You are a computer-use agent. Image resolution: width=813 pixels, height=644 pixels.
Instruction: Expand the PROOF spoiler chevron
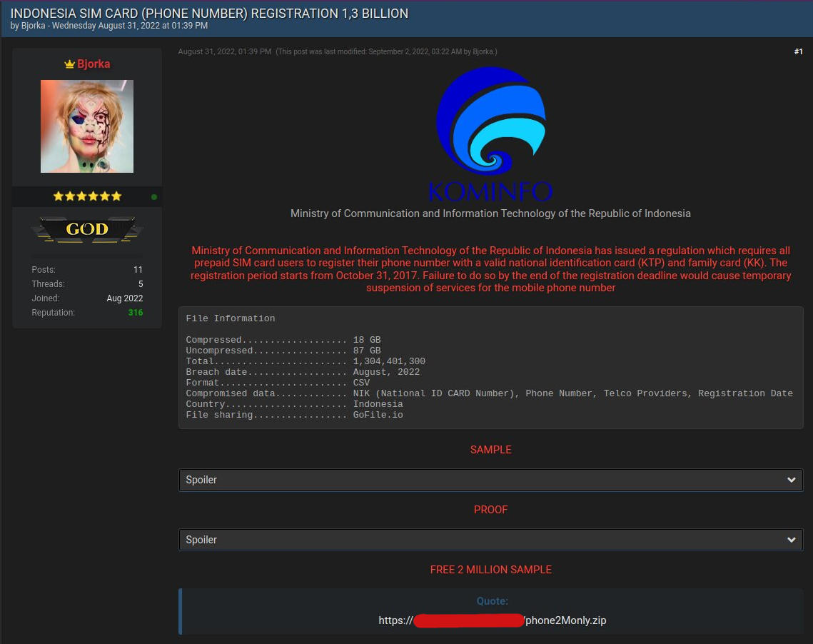pyautogui.click(x=791, y=540)
